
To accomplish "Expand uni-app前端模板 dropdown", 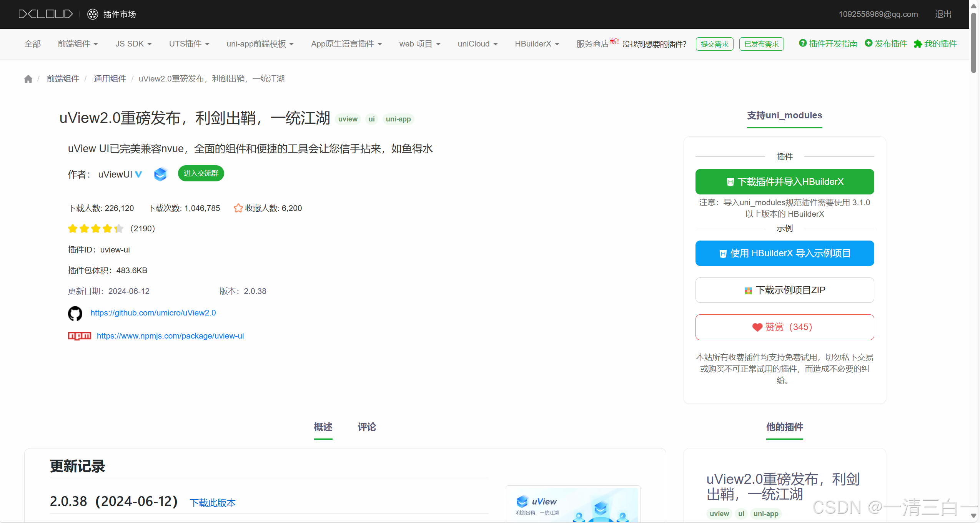I will pyautogui.click(x=260, y=44).
